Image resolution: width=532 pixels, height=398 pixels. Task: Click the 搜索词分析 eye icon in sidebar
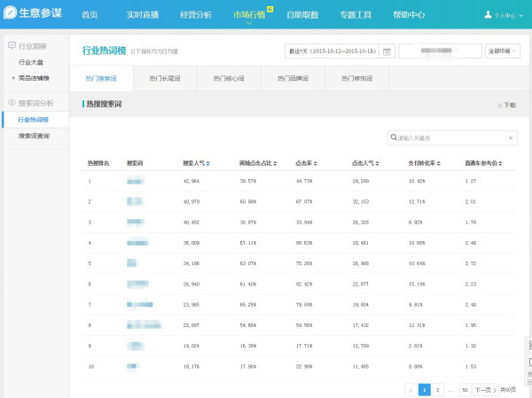[x=12, y=103]
